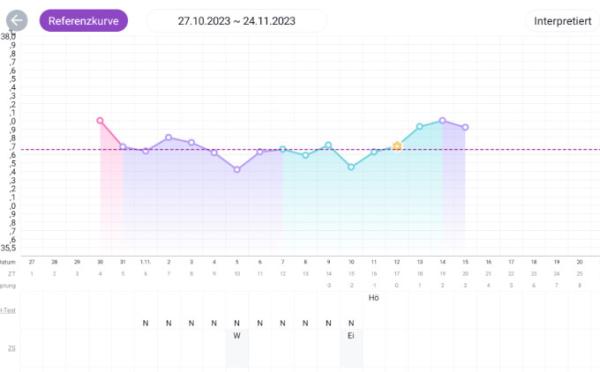Go back using the arrow button

tap(17, 21)
